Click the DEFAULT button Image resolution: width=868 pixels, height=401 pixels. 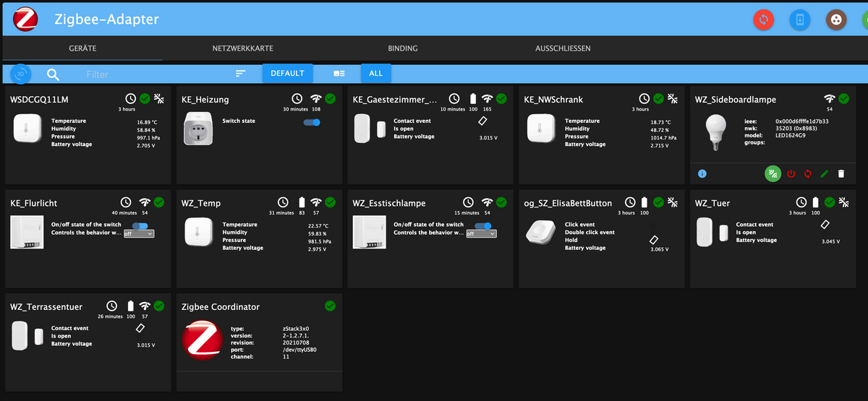pos(287,74)
